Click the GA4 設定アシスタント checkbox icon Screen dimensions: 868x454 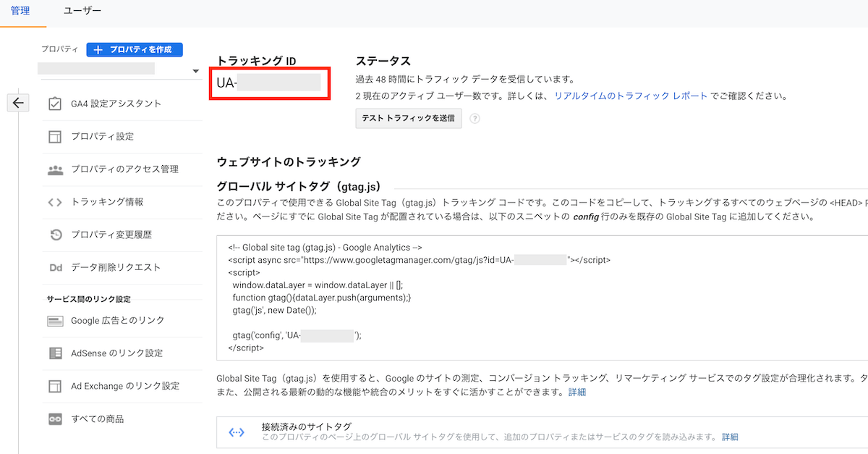[55, 104]
